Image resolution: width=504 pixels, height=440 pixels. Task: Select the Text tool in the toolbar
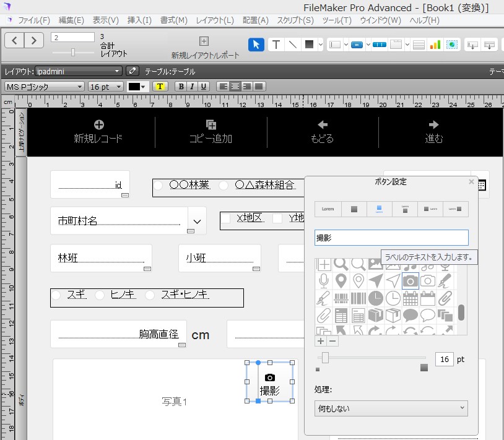tap(276, 45)
